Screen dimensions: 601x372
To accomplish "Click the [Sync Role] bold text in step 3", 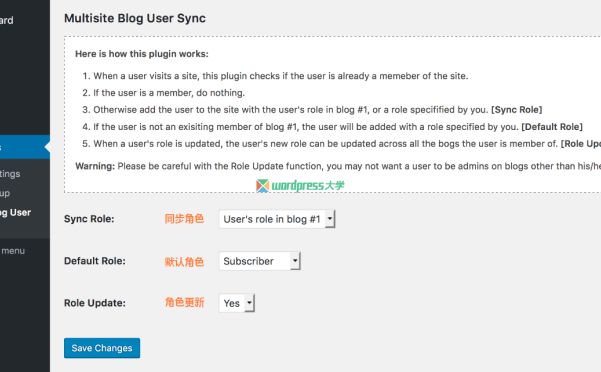I will pyautogui.click(x=517, y=110).
